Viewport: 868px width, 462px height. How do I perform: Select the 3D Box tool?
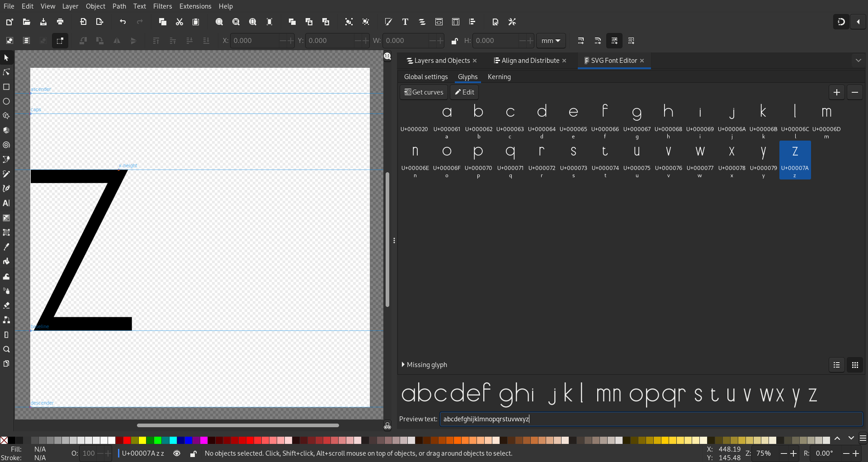(x=6, y=130)
